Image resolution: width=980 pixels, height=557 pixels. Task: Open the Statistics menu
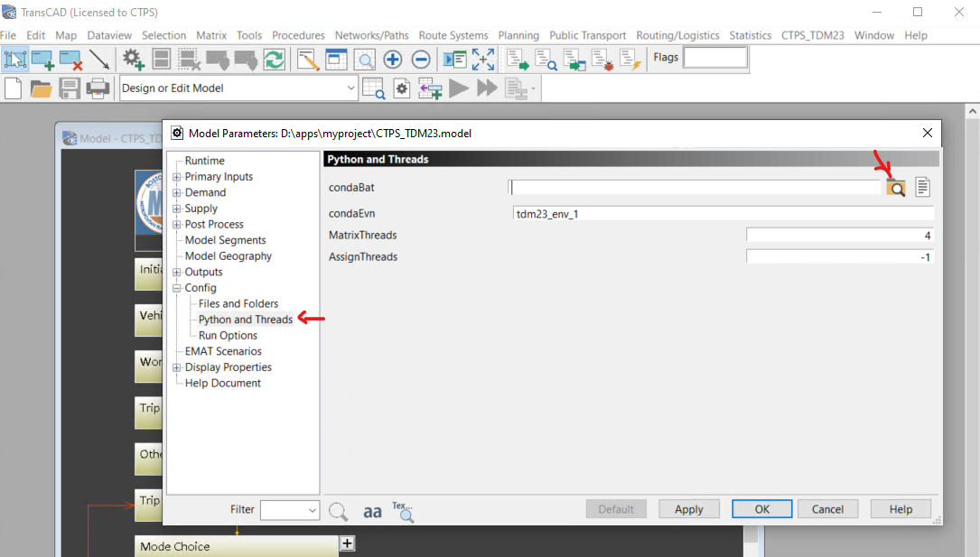pyautogui.click(x=750, y=35)
